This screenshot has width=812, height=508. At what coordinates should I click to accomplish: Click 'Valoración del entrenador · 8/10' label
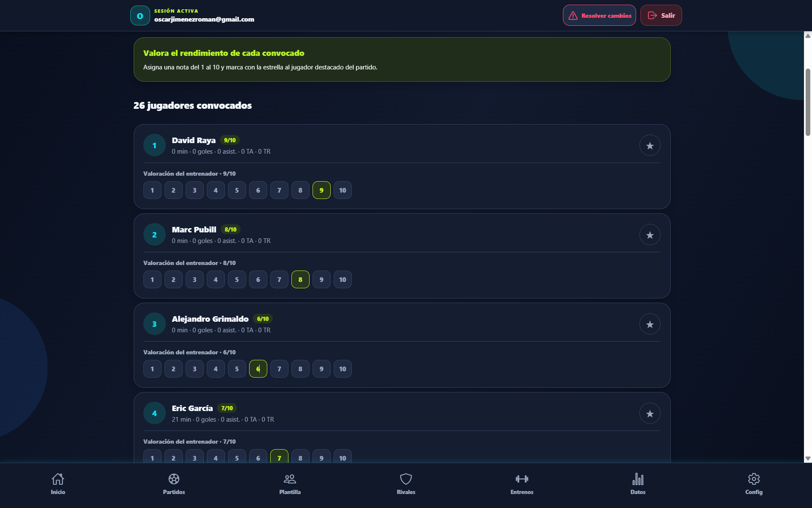pos(189,263)
